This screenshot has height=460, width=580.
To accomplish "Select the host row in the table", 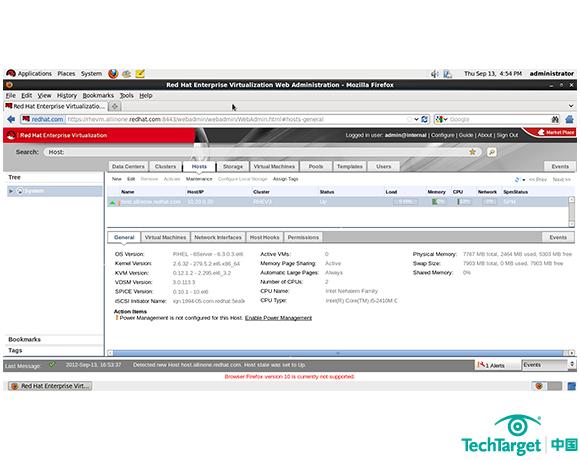I will (338, 202).
